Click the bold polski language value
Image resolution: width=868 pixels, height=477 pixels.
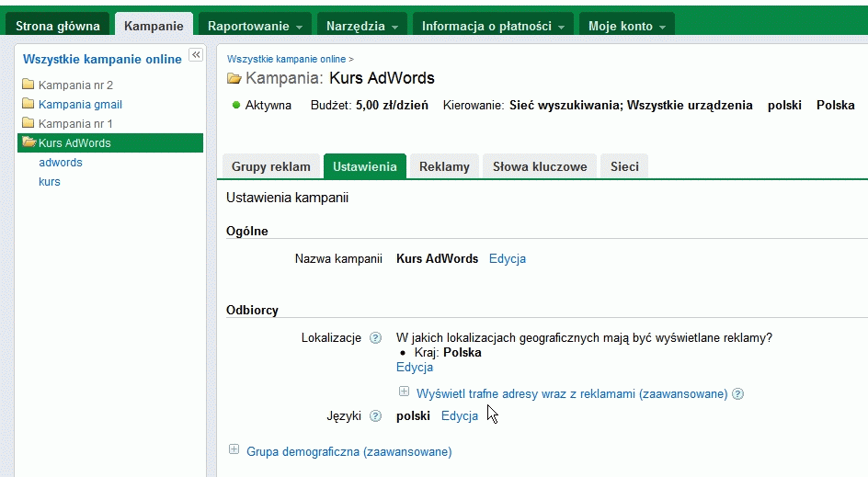click(x=413, y=415)
